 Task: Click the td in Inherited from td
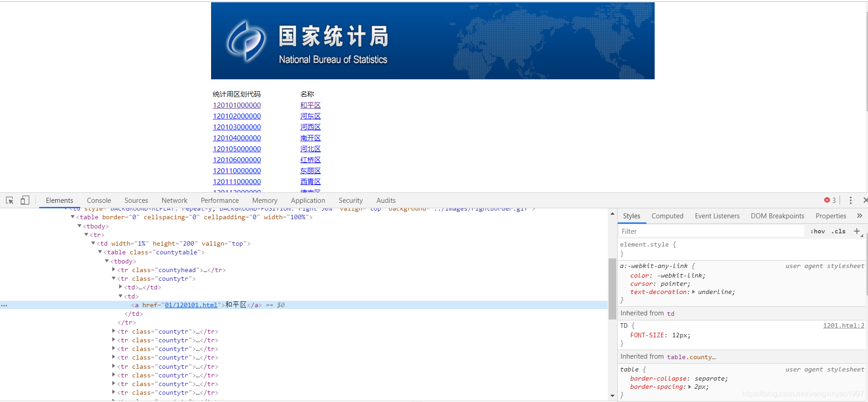click(x=671, y=314)
